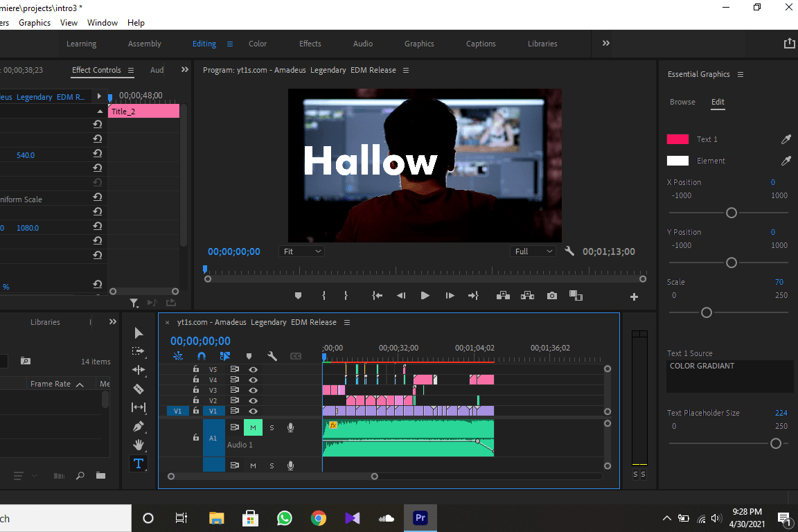
Task: Click the Ripple Edit tool
Action: tap(139, 370)
